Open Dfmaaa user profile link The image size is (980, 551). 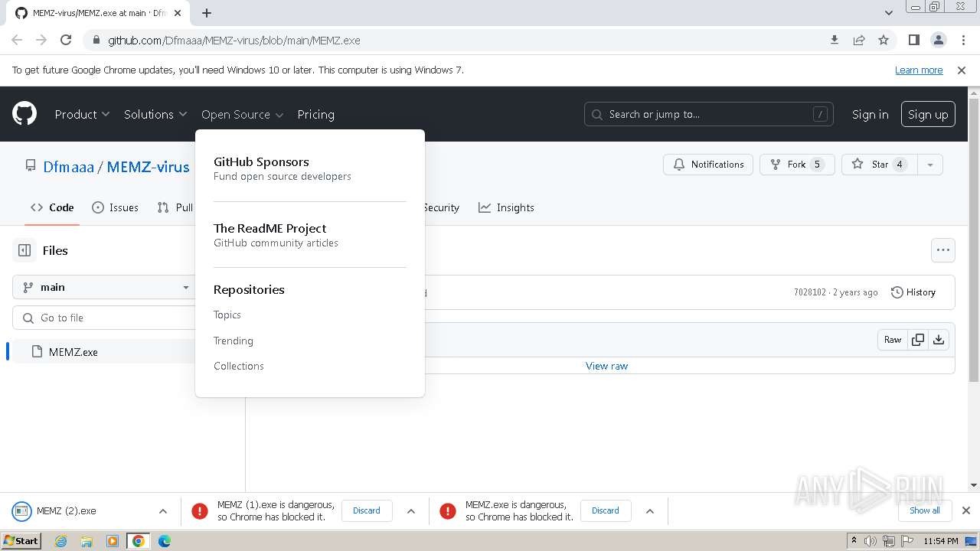click(x=68, y=166)
